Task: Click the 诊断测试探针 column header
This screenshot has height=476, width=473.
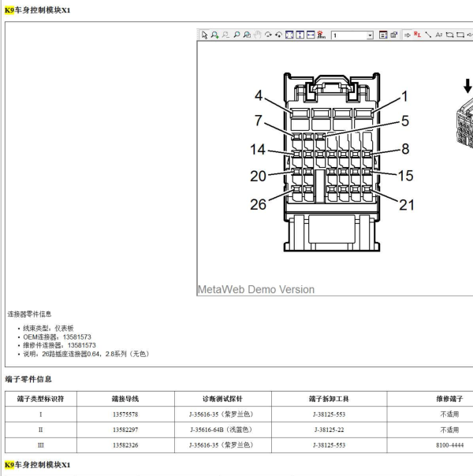Action: coord(222,399)
